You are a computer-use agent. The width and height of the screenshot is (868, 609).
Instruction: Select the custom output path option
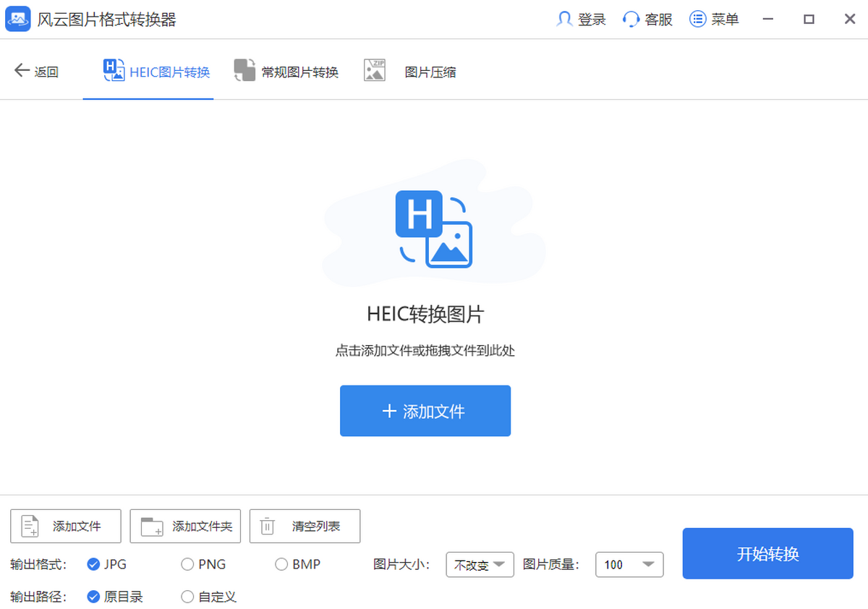pos(187,597)
